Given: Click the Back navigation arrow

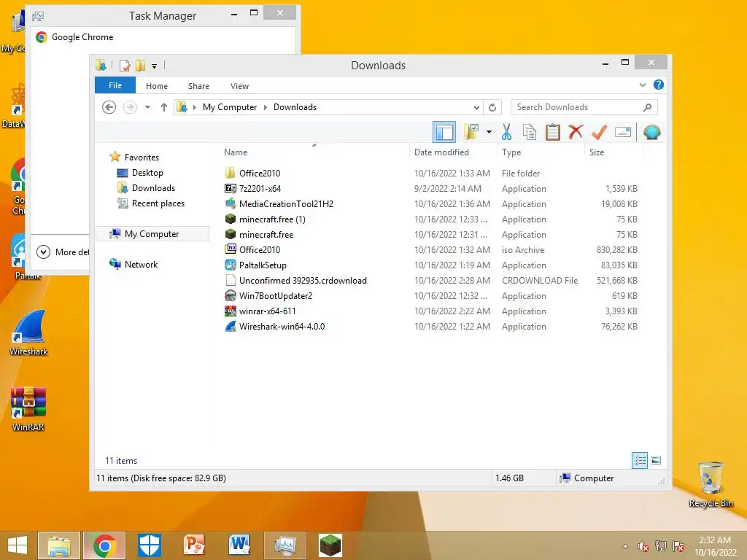Looking at the screenshot, I should (x=109, y=107).
